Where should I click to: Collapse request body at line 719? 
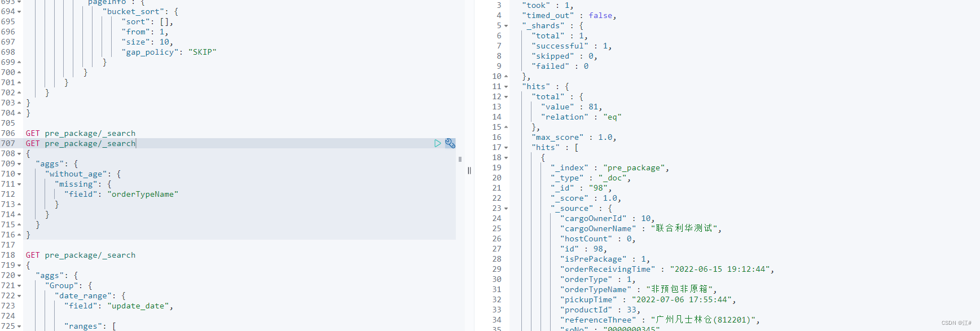(19, 265)
